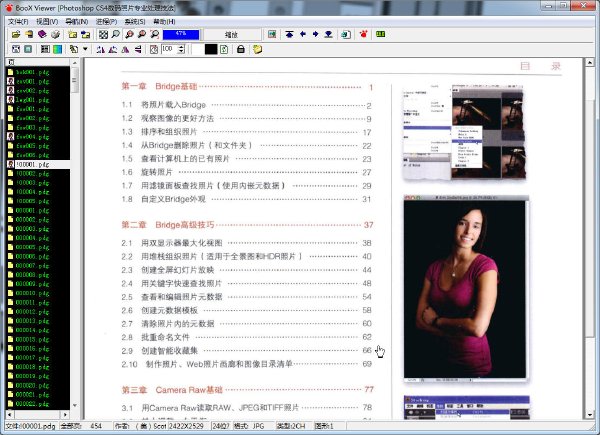Open the dropdown arrow beside rotate tool

[x=85, y=49]
